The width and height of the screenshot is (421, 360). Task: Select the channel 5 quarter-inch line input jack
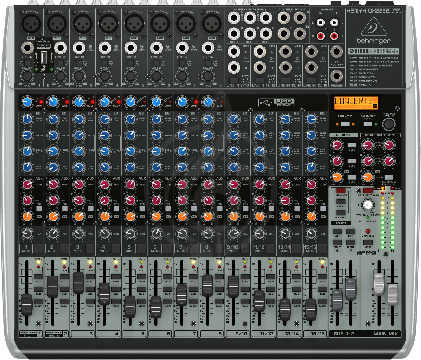pos(131,48)
